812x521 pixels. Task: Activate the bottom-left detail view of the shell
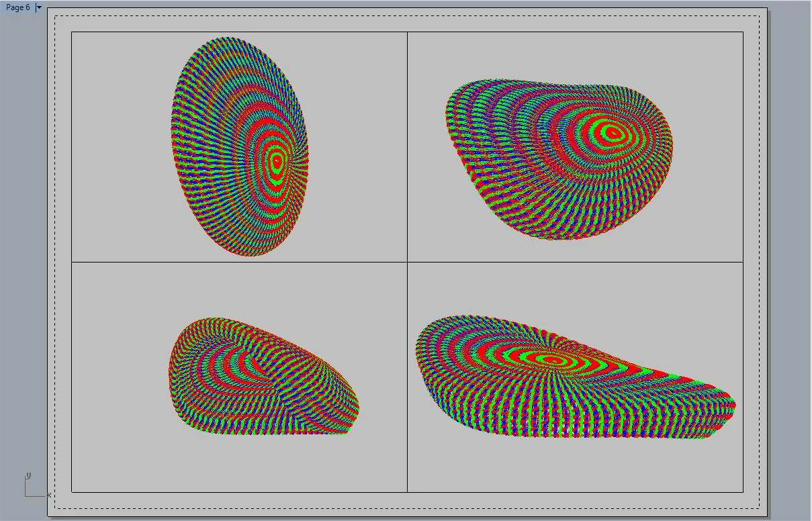coord(239,377)
